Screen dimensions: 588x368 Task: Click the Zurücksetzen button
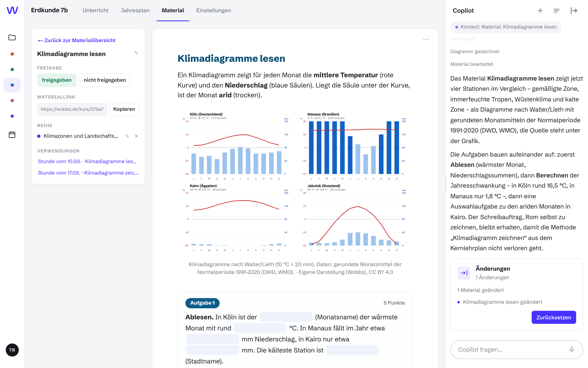pos(553,317)
